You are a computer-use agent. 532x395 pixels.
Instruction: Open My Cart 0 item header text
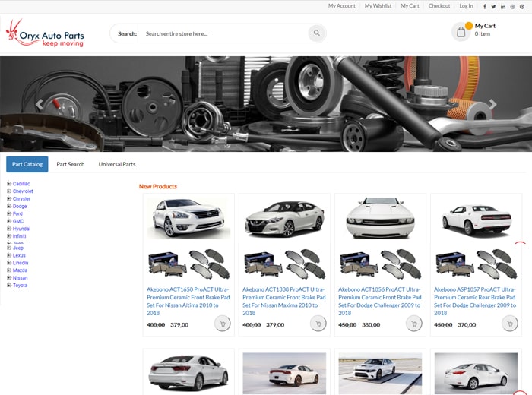485,30
